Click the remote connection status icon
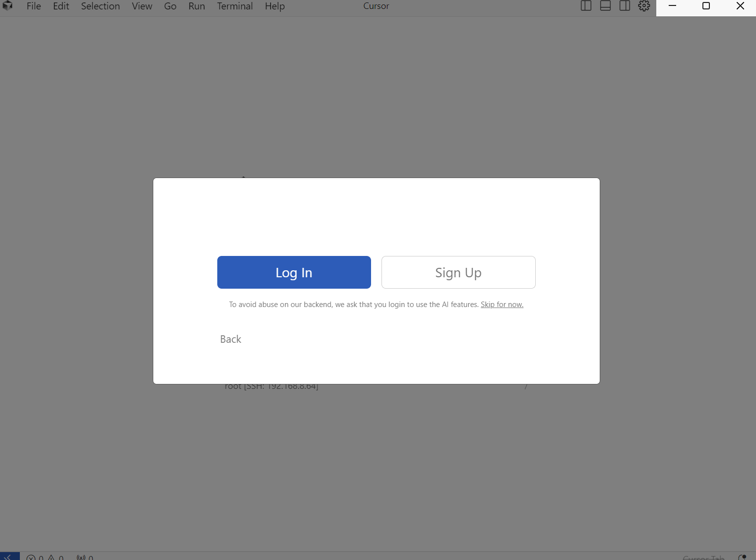Viewport: 756px width, 560px height. click(9, 556)
